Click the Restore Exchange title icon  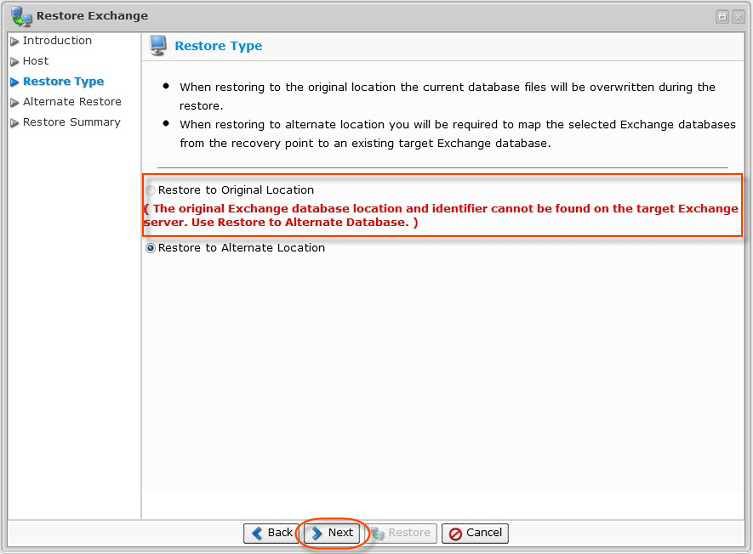pos(21,16)
